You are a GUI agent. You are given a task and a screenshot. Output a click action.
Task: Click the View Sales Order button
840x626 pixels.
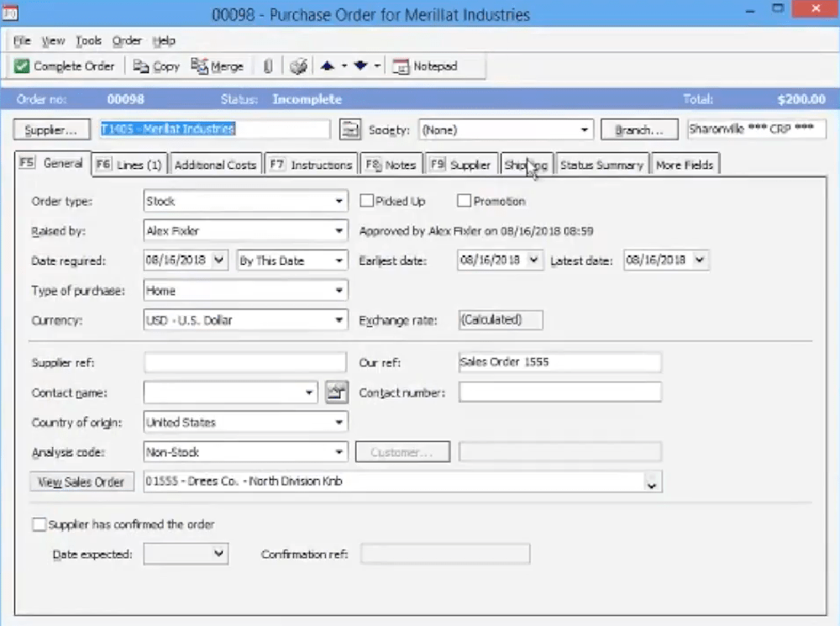(81, 482)
